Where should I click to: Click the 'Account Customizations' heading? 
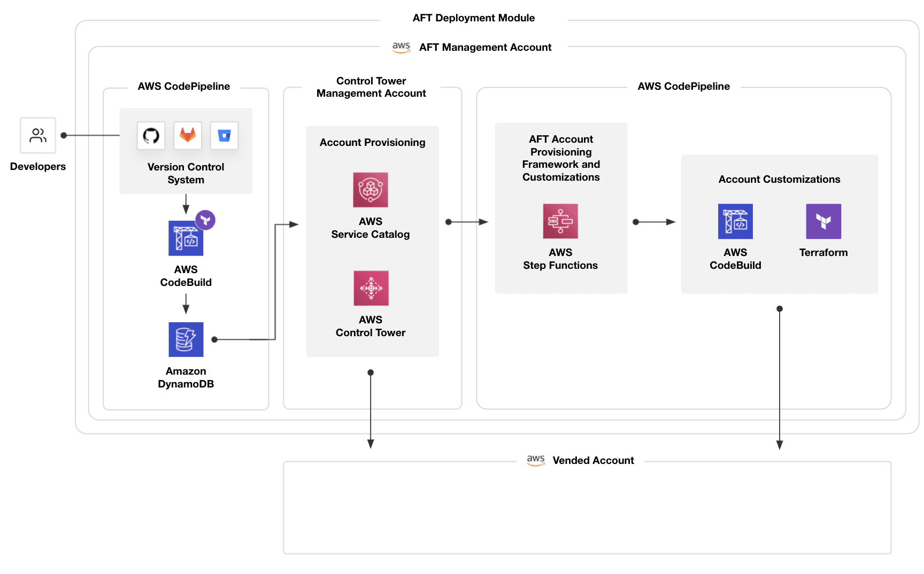pos(780,179)
